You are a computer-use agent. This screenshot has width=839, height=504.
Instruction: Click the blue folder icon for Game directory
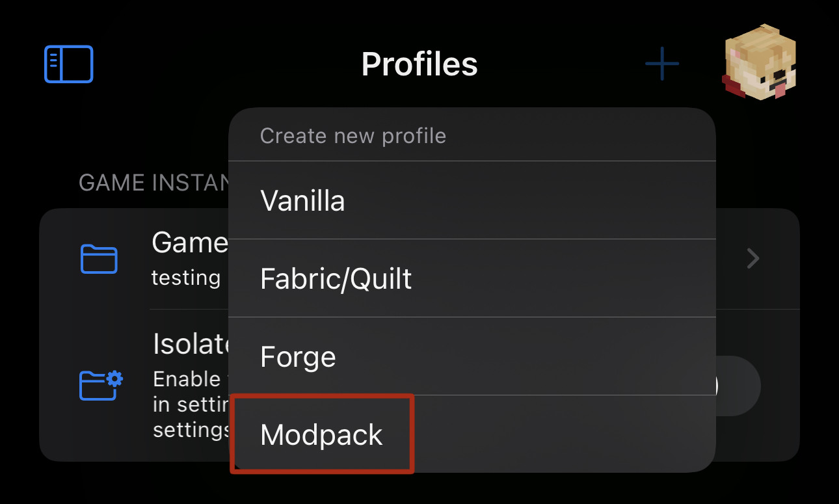[x=99, y=259]
